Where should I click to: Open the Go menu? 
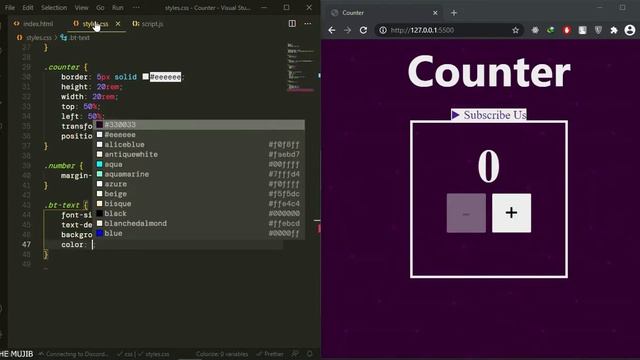tap(100, 7)
